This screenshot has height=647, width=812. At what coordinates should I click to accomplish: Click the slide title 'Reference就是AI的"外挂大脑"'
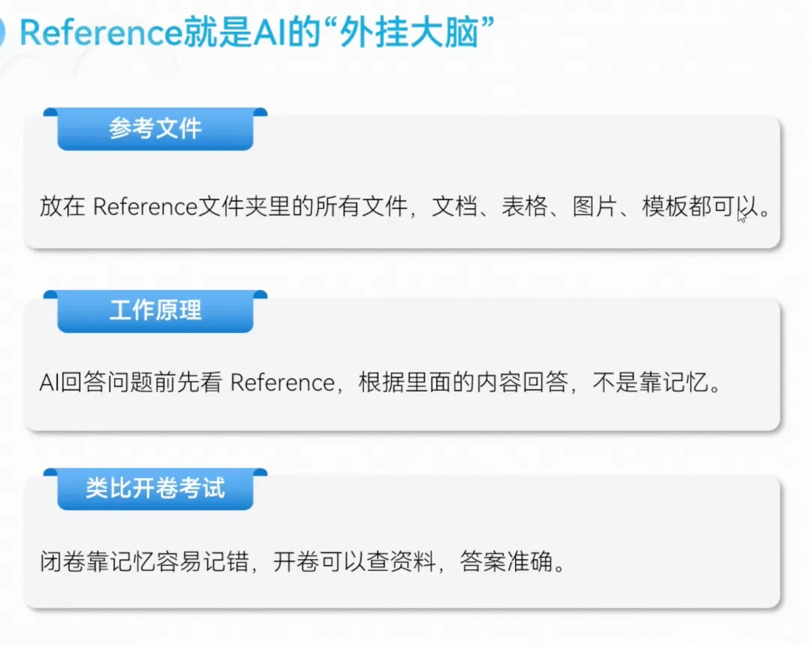coord(257,32)
